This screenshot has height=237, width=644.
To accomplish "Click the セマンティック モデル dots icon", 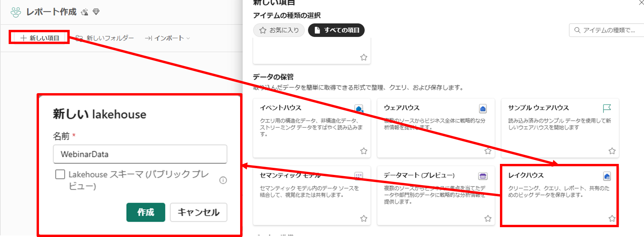I will pyautogui.click(x=359, y=176).
